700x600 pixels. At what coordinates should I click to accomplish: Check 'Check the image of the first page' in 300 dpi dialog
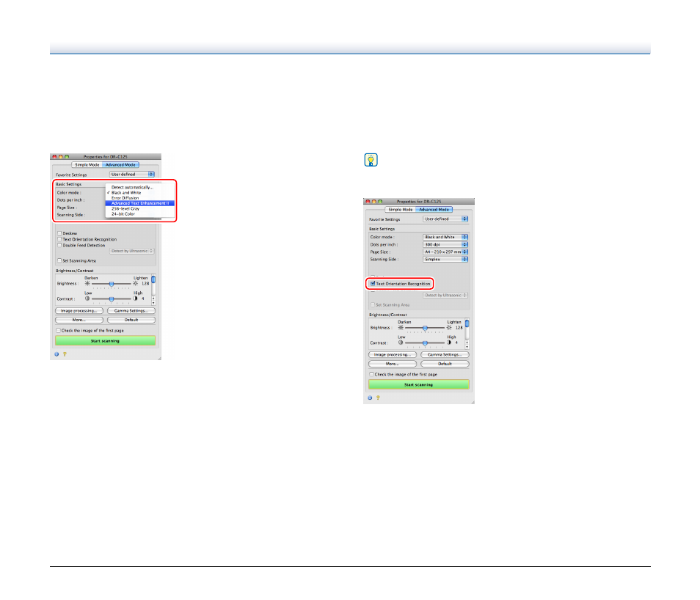coord(372,374)
